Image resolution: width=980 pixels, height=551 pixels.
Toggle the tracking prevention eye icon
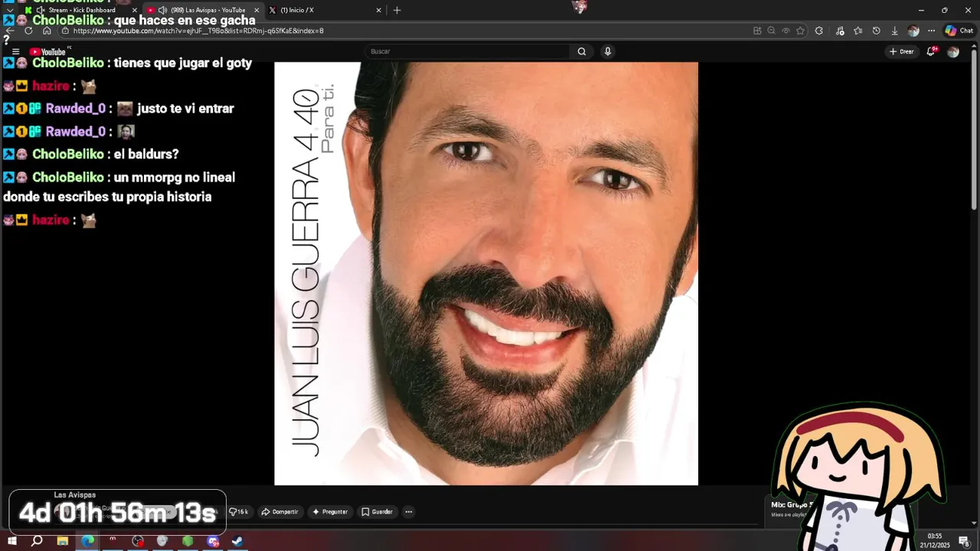coord(786,31)
